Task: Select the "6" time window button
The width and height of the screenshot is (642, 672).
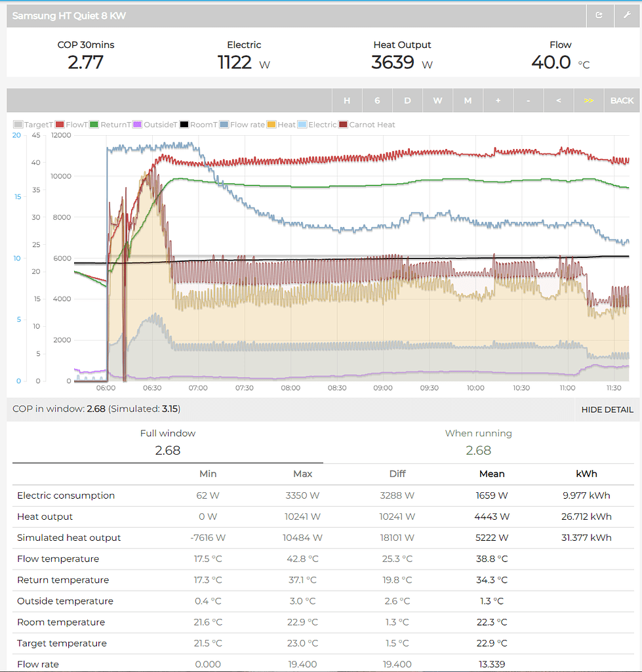Action: click(377, 100)
